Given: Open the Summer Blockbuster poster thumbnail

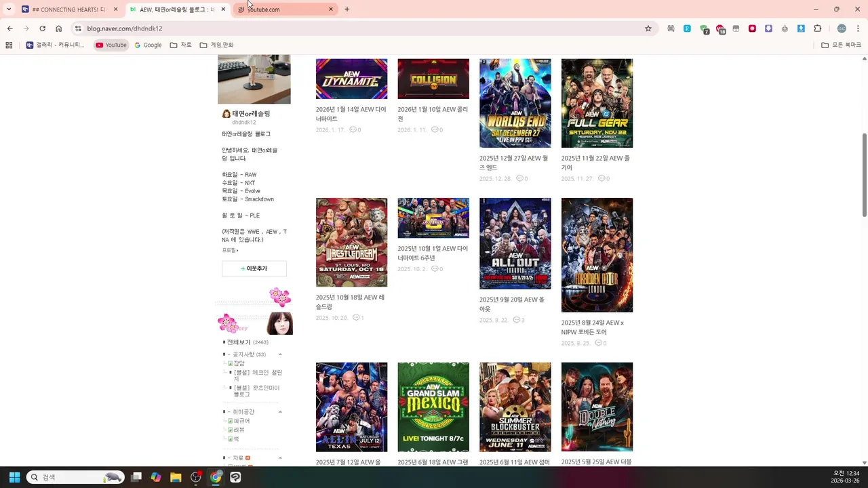Looking at the screenshot, I should [x=515, y=407].
